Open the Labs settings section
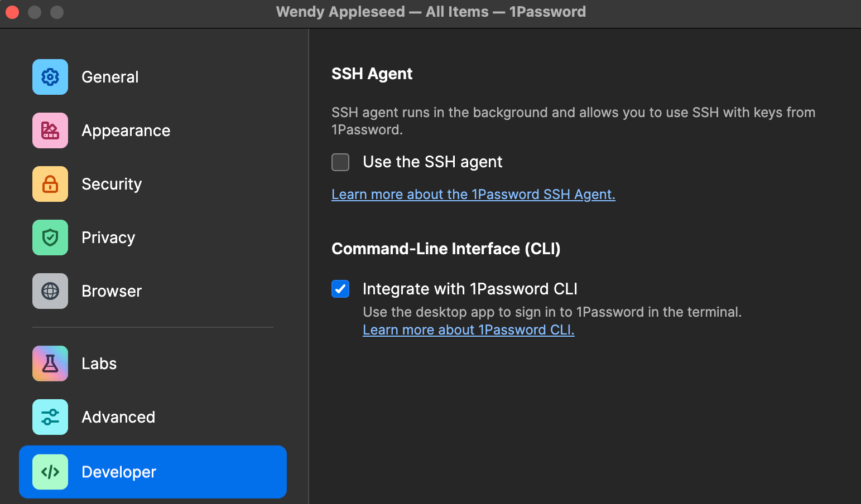This screenshot has height=504, width=861. point(99,364)
